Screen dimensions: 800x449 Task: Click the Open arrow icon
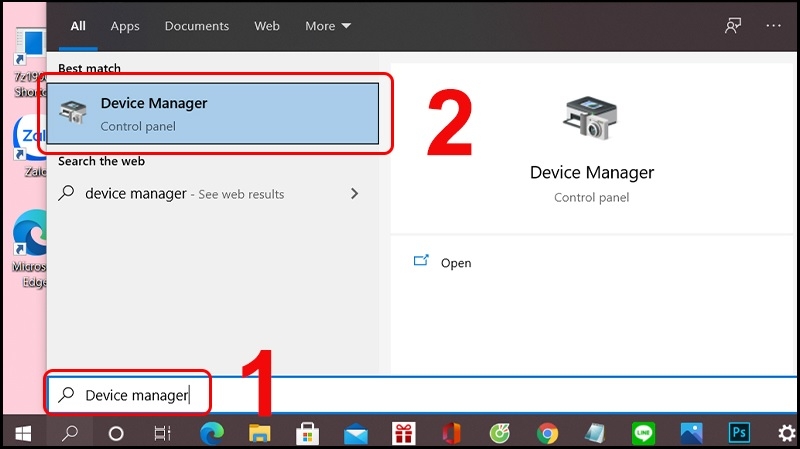[421, 260]
